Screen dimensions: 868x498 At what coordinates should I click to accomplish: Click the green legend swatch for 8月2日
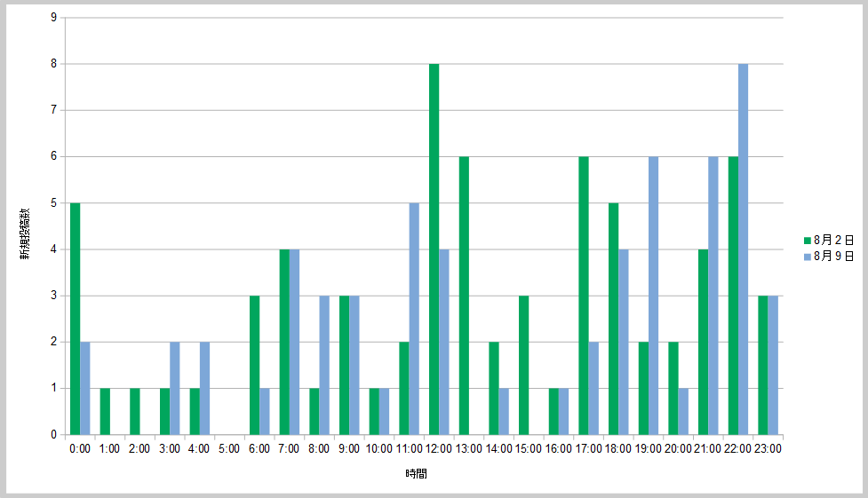pos(807,241)
